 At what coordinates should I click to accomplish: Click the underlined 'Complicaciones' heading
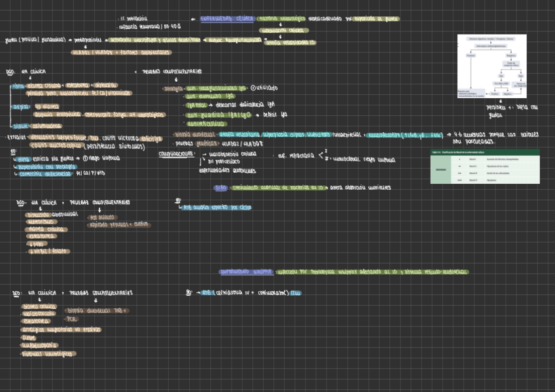point(176,154)
